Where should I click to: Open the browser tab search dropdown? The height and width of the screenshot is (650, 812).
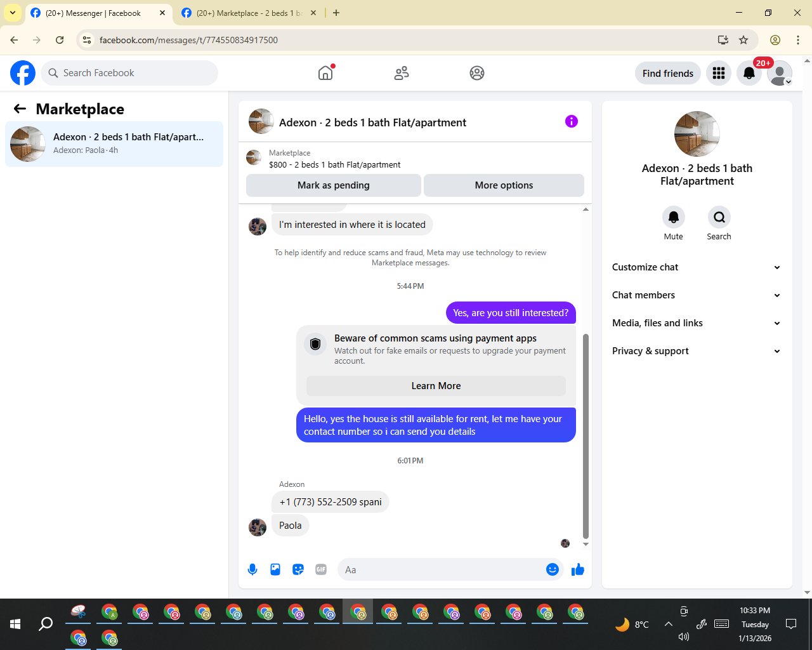tap(13, 13)
